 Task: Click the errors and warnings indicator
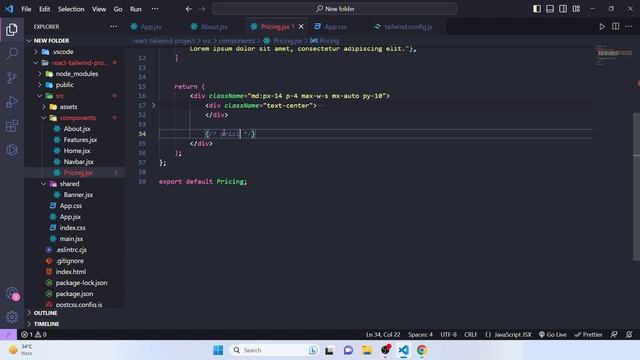34,334
